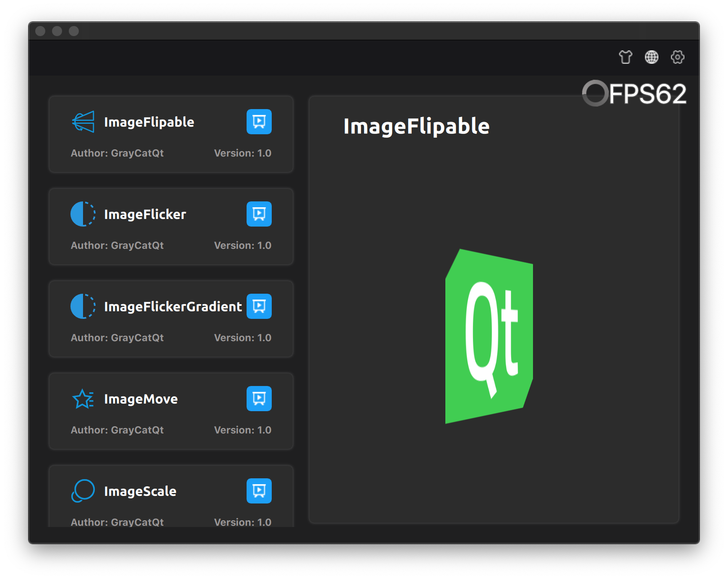Select the ImageScale list title
The height and width of the screenshot is (579, 728).
[140, 491]
